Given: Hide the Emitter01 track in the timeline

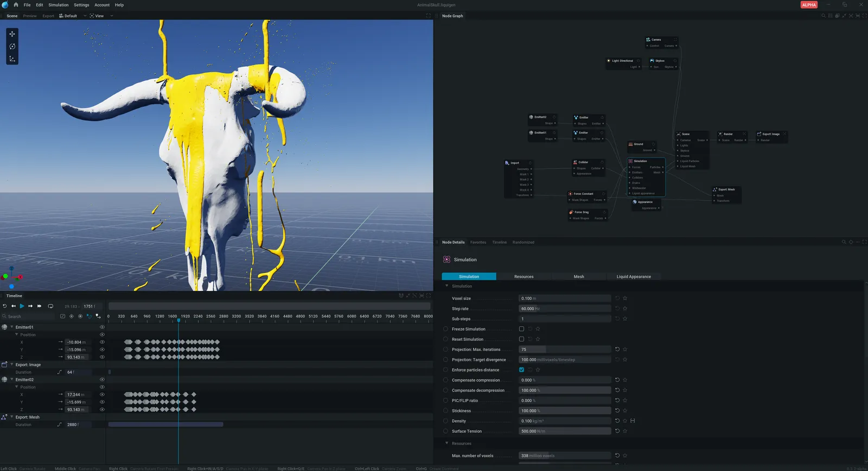Looking at the screenshot, I should 102,327.
